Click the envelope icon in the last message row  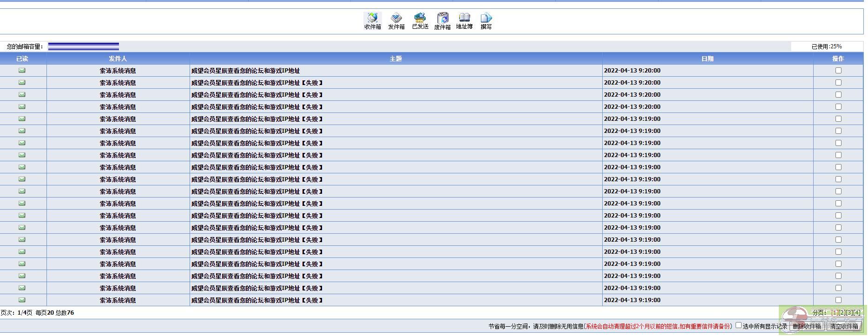(22, 300)
